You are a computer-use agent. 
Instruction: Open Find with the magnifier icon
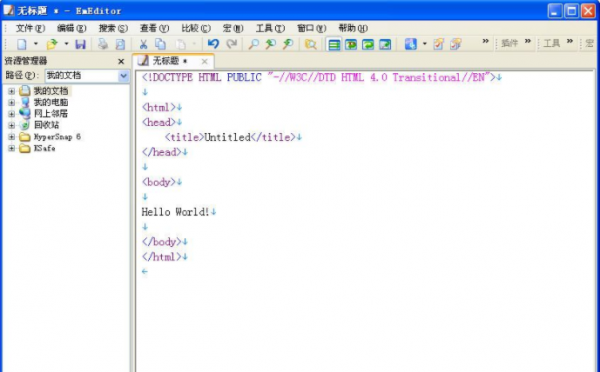tap(253, 44)
